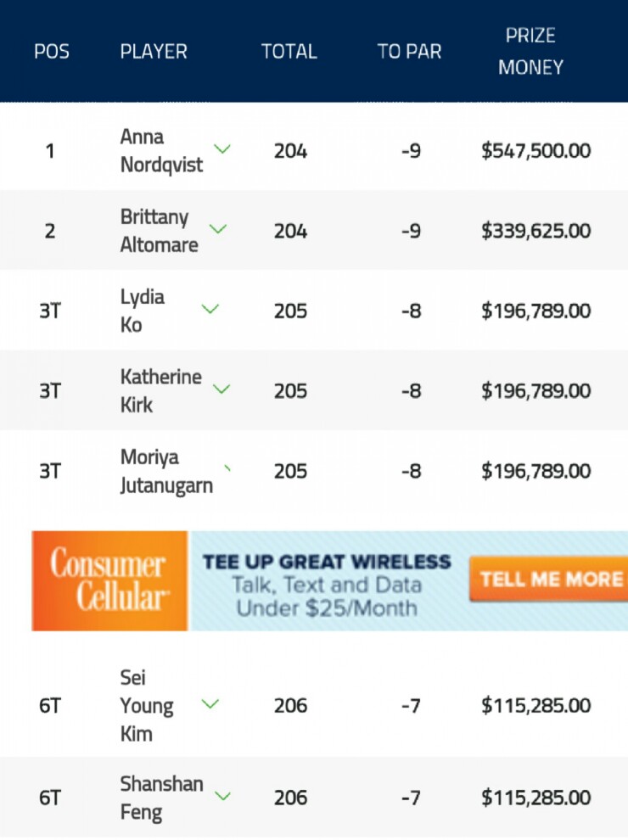
Task: Click the Tee Up Great Wireless banner text
Action: tap(327, 562)
